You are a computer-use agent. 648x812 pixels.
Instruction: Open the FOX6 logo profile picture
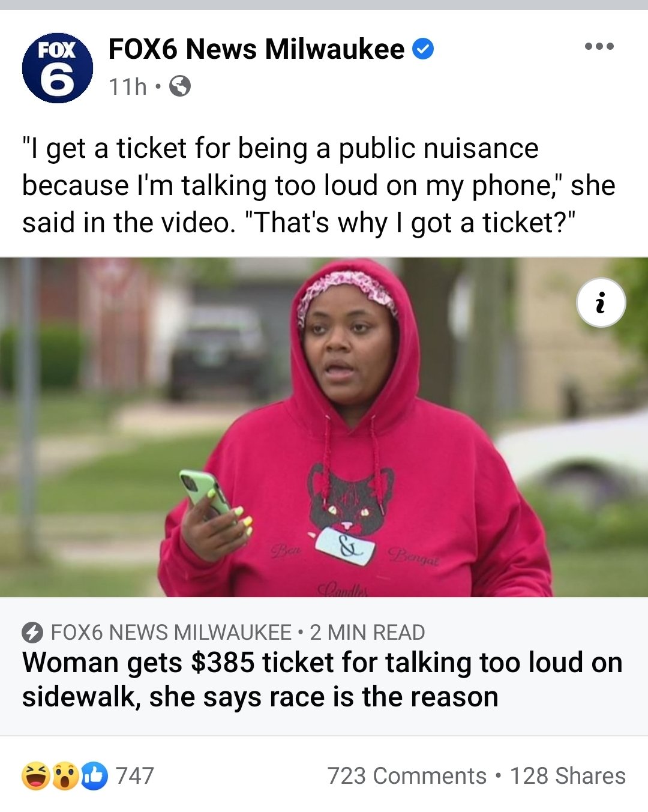[x=58, y=68]
